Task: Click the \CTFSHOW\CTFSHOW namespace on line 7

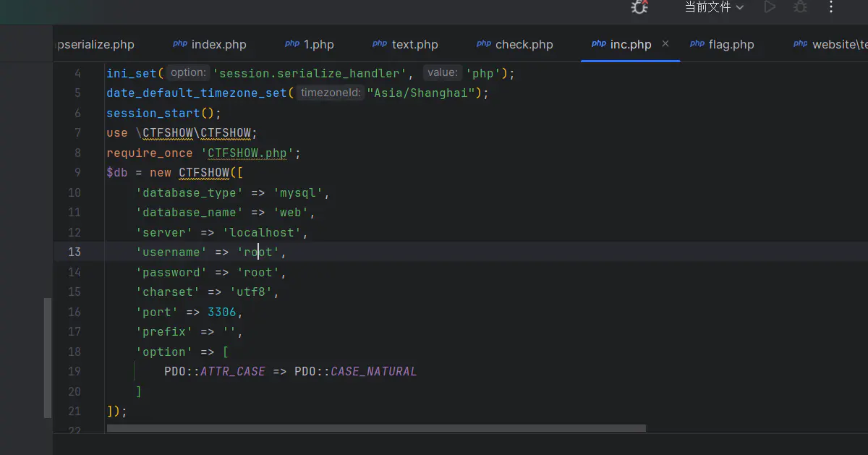Action: coord(193,133)
